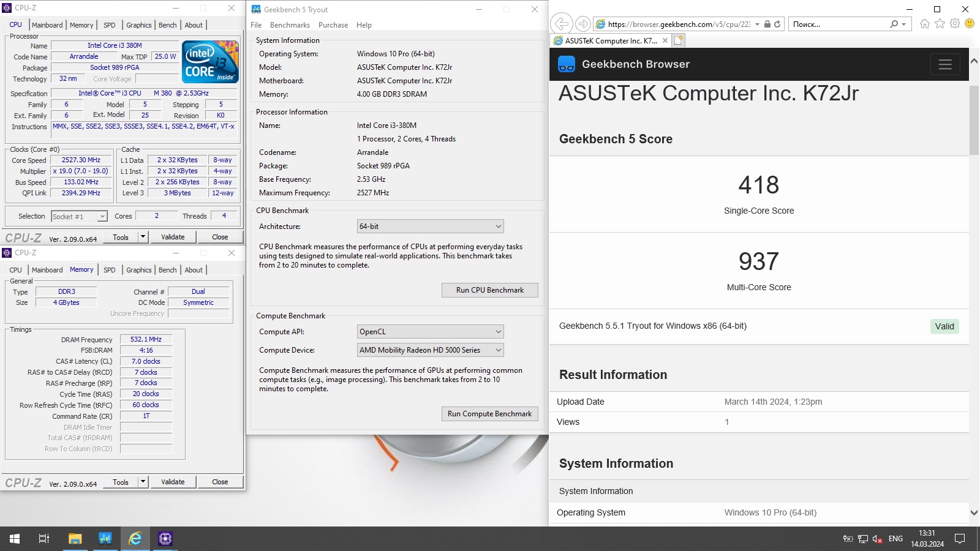
Task: Open the notification center icon
Action: tap(960, 539)
